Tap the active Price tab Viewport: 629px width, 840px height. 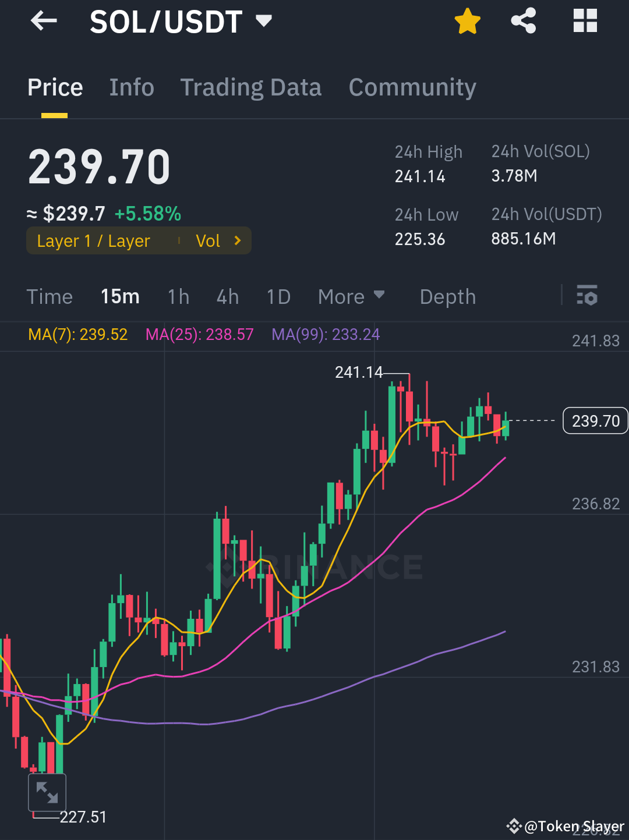(x=55, y=87)
